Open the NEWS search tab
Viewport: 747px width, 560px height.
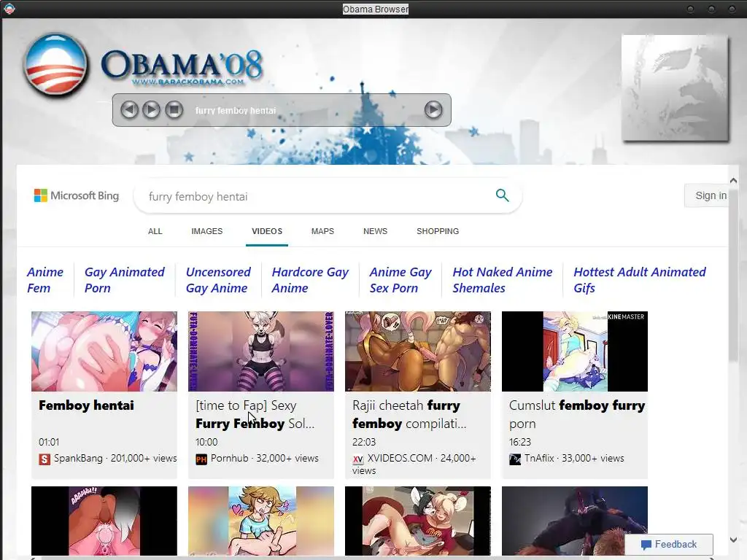tap(376, 231)
